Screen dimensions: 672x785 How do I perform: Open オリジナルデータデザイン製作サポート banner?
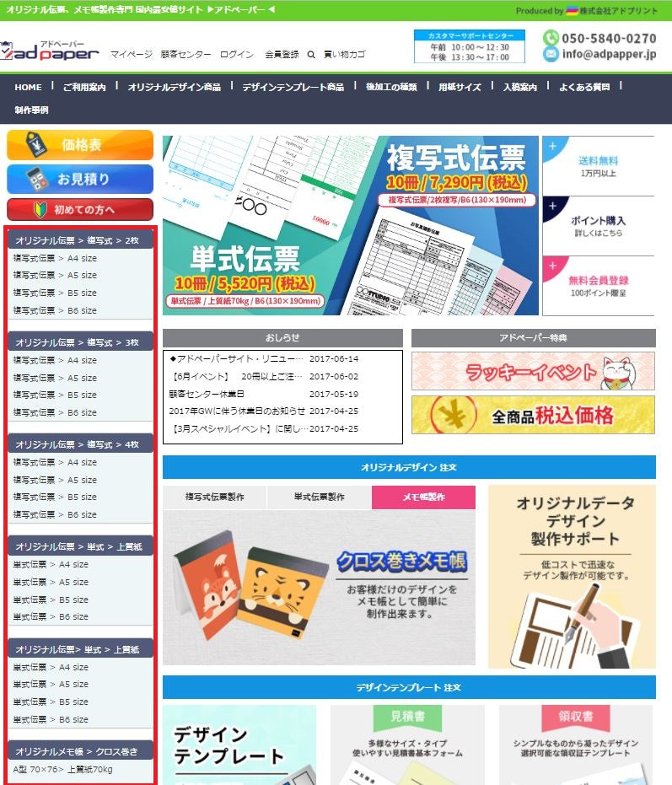[572, 577]
